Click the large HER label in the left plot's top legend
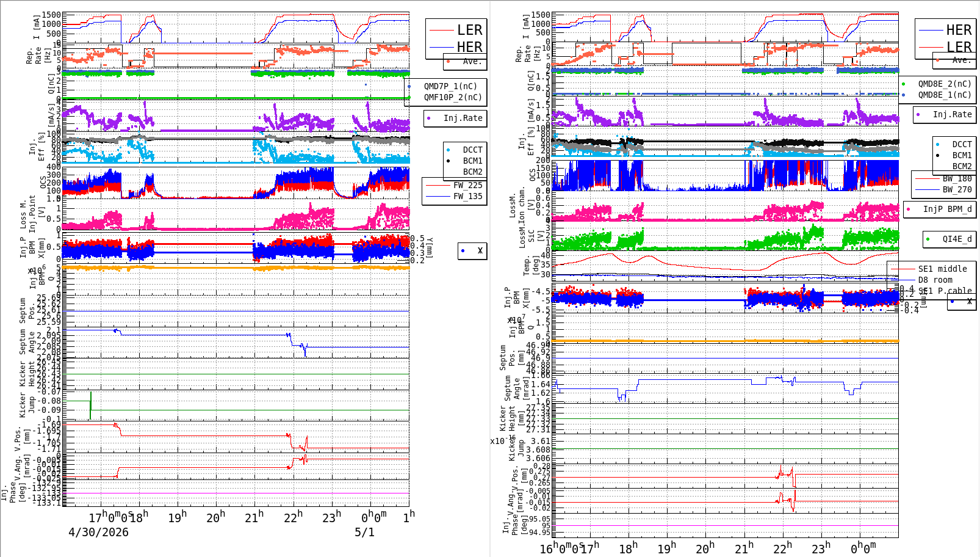Image resolution: width=980 pixels, height=557 pixels. tap(469, 47)
